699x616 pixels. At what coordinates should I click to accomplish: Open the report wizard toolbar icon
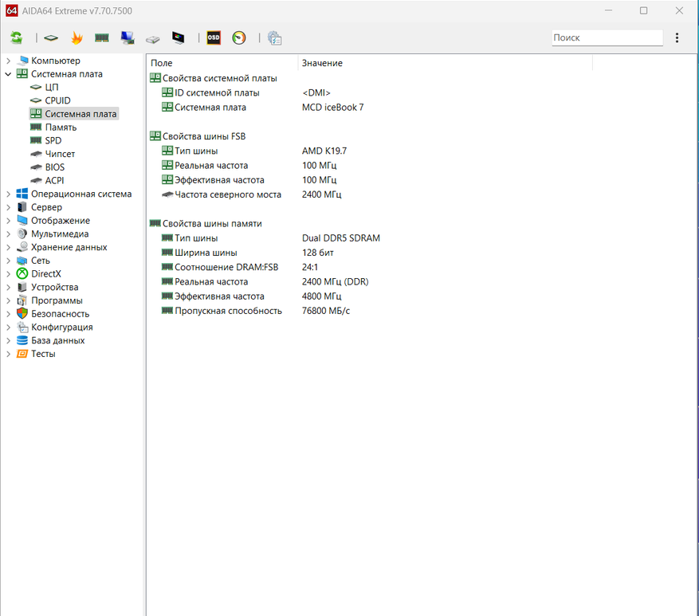click(274, 37)
